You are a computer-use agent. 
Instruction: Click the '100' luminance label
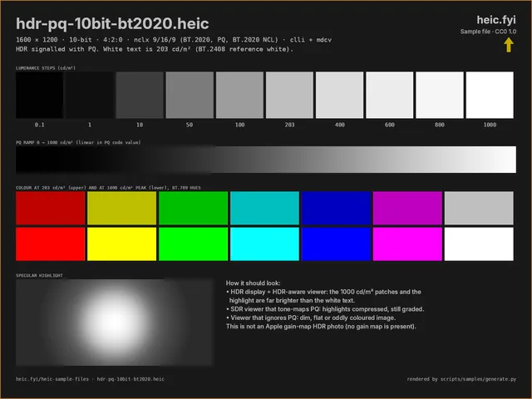pyautogui.click(x=240, y=125)
